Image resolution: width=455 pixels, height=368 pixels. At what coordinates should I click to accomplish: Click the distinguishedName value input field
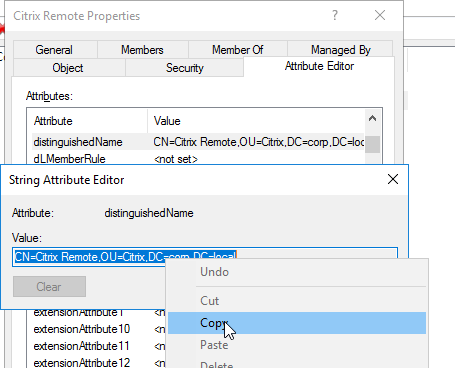tap(205, 257)
